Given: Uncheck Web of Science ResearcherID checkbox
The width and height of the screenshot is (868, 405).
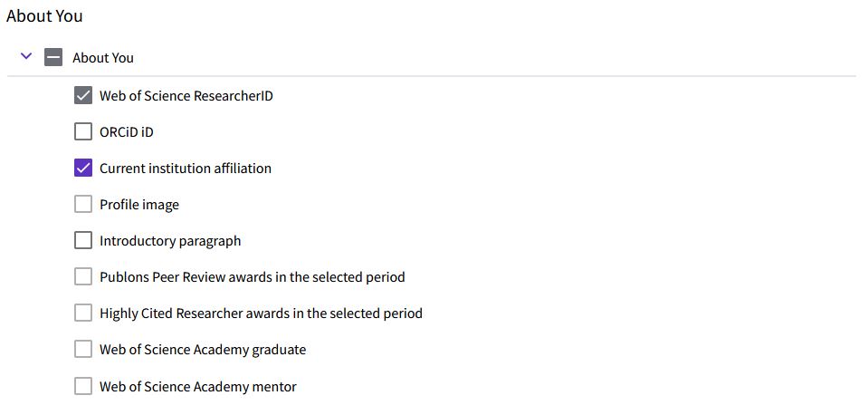Looking at the screenshot, I should point(83,95).
